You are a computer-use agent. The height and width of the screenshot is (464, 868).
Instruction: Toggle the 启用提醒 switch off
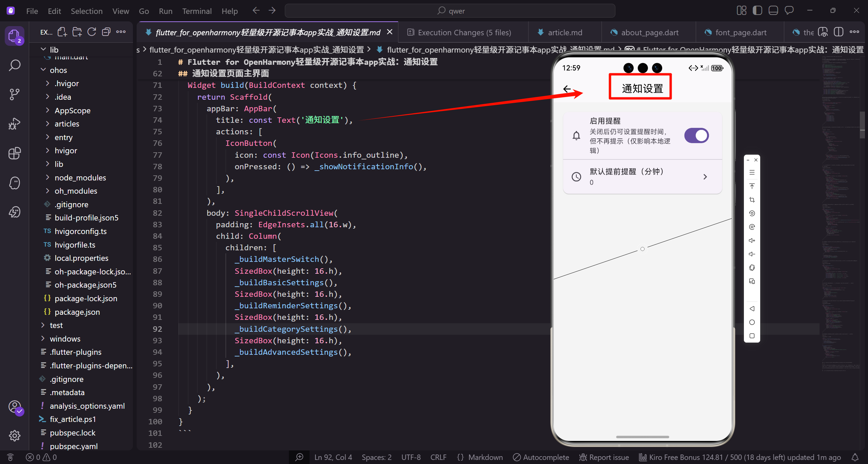[696, 136]
